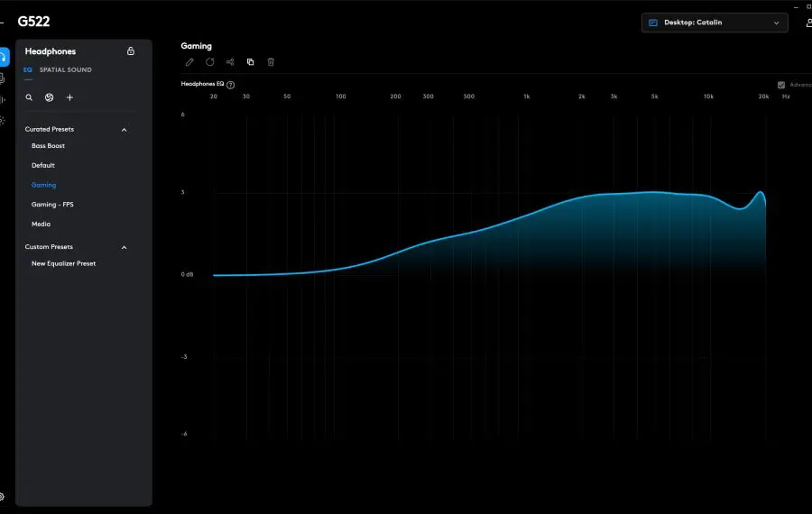Open the lighting section in the side rail
This screenshot has height=514, width=812.
click(3, 120)
